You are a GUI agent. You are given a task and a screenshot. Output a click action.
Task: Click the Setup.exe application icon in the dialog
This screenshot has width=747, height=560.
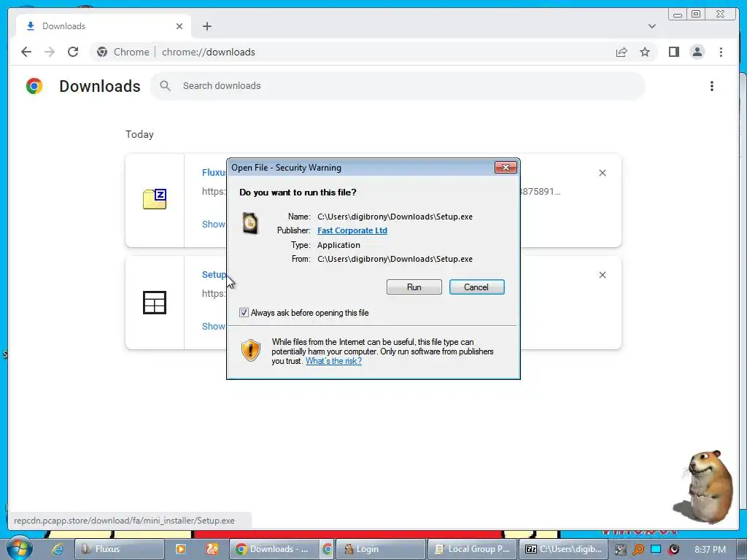coord(250,223)
